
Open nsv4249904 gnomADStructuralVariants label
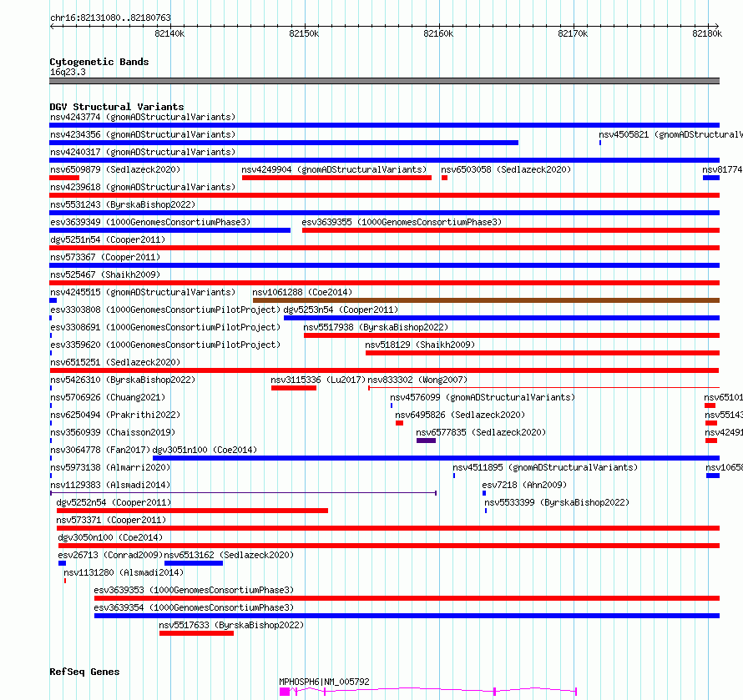334,169
